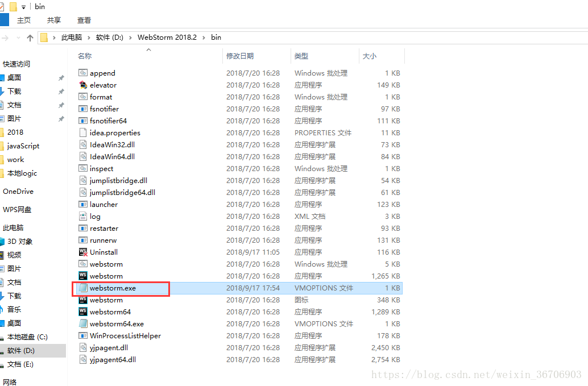This screenshot has height=386, width=588.
Task: Click the runnerw application icon
Action: [83, 240]
